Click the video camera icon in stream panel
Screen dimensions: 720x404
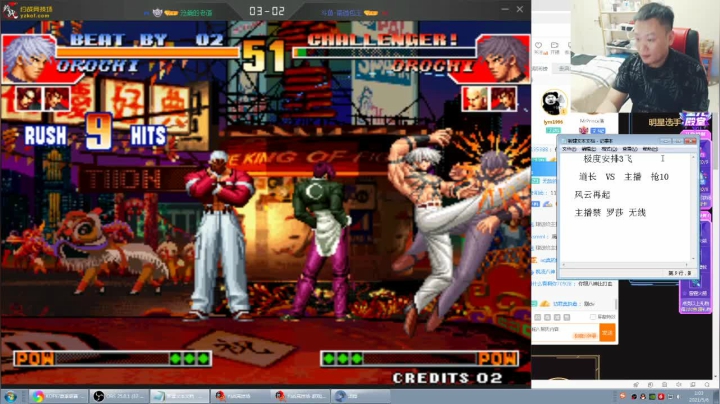click(555, 45)
